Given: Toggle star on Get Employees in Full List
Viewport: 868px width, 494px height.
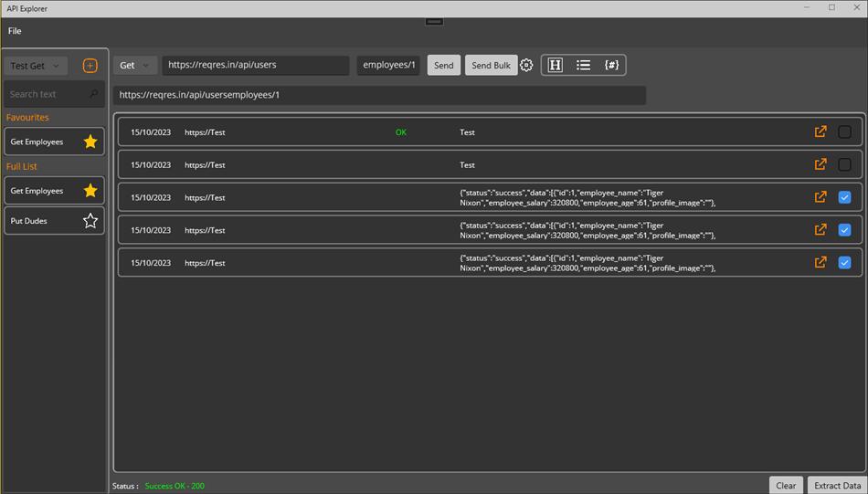Looking at the screenshot, I should [90, 191].
